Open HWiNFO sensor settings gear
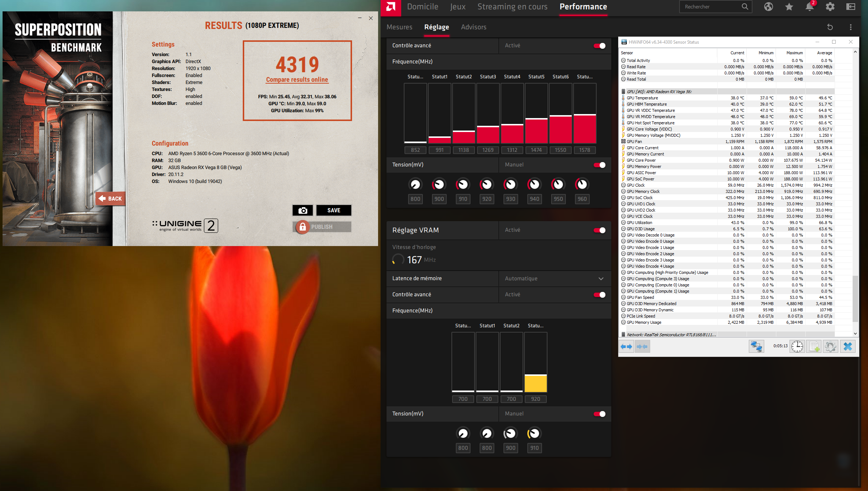This screenshot has height=491, width=868. pos(831,347)
